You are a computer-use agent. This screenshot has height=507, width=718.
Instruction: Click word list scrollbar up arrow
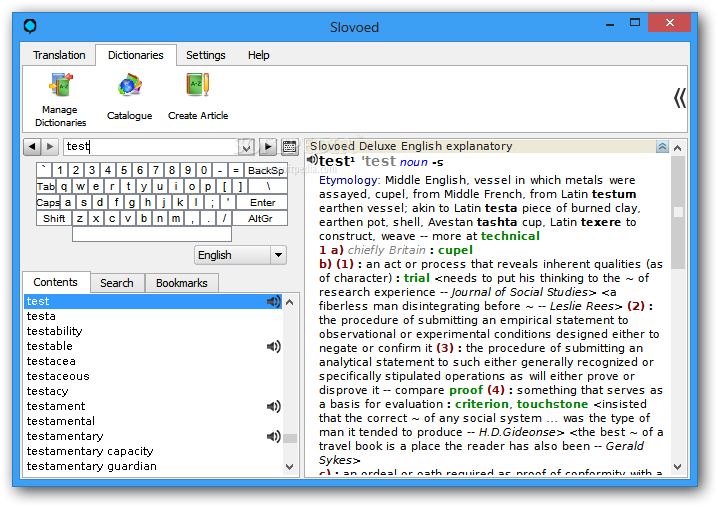coord(289,302)
